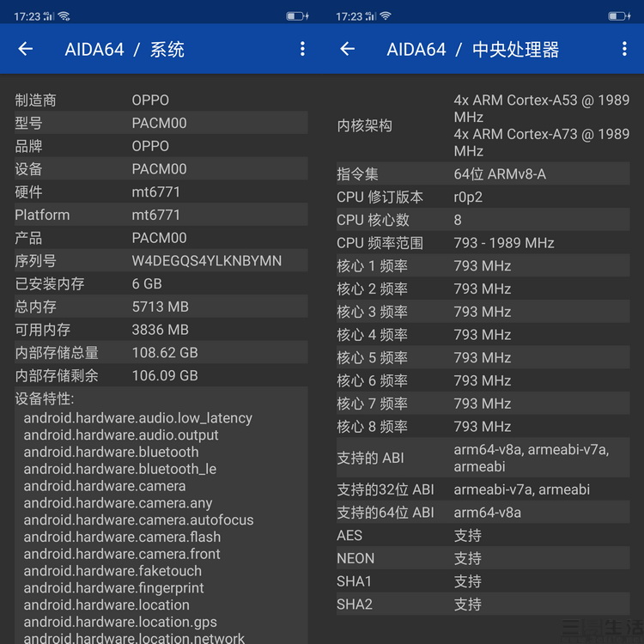Tap back arrow on the 中央处理器 screen
Image resolution: width=644 pixels, height=644 pixels.
[348, 49]
